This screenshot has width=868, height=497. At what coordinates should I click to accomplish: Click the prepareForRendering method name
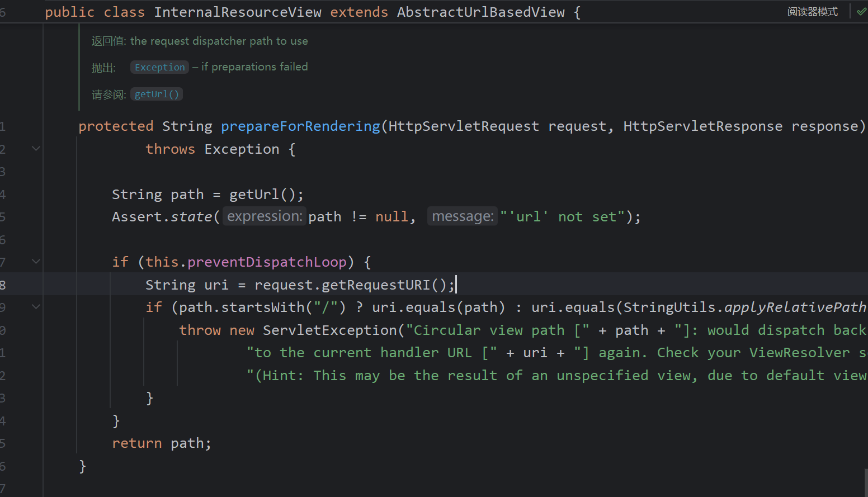(300, 126)
